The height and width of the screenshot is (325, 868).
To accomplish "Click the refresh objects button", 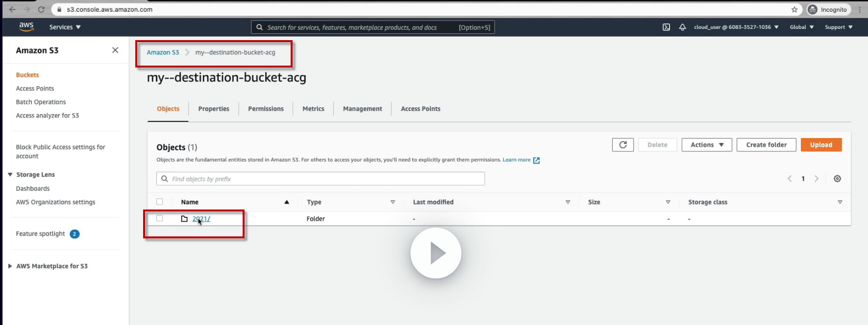I will (623, 145).
